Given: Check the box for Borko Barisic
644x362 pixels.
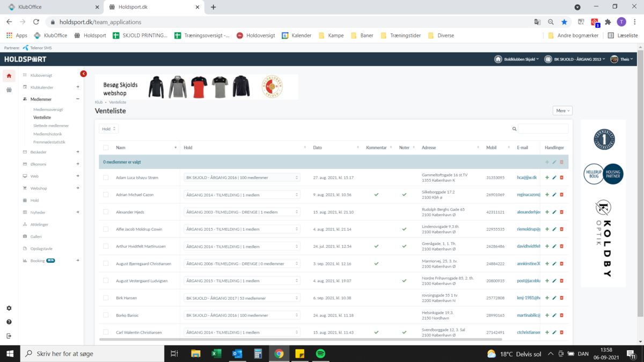Looking at the screenshot, I should coord(106,315).
